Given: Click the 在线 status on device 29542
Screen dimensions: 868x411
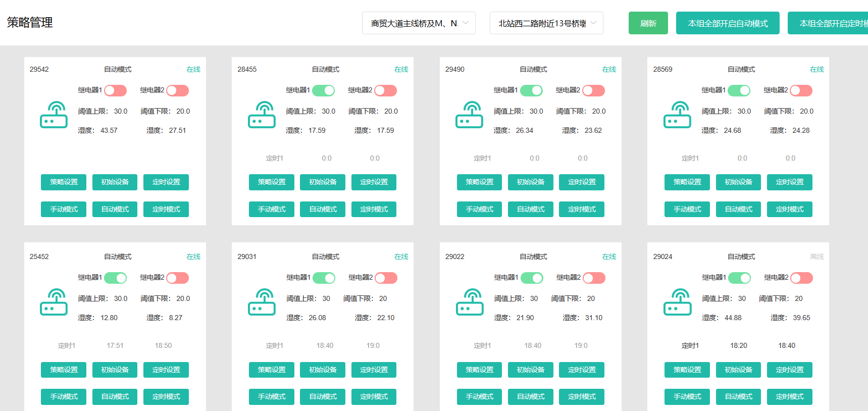Looking at the screenshot, I should [x=193, y=69].
